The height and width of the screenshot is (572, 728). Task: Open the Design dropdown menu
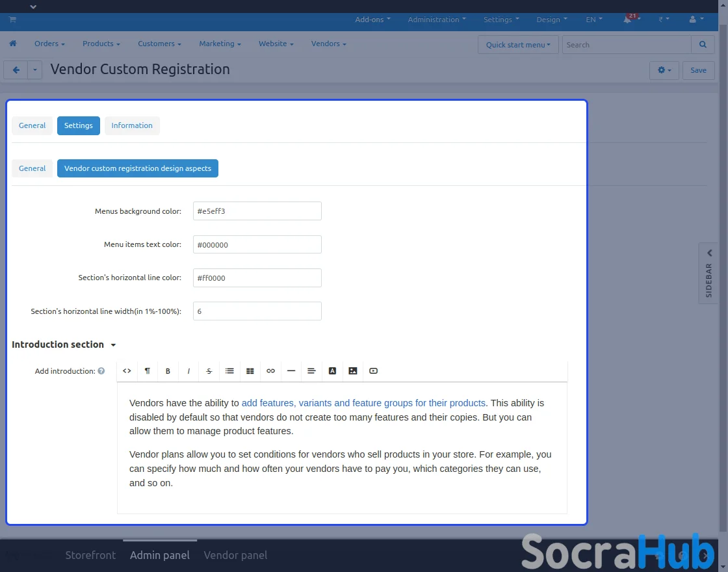(x=552, y=19)
